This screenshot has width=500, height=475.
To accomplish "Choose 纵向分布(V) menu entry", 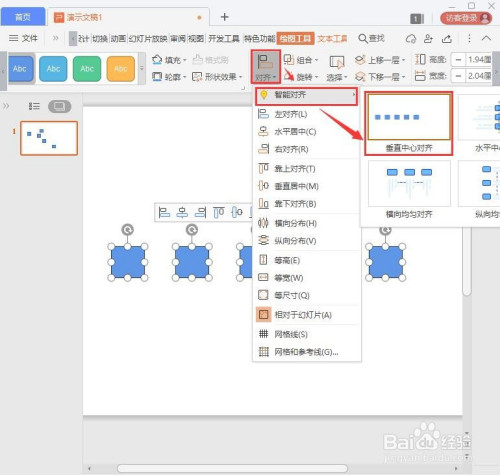I will click(x=306, y=241).
